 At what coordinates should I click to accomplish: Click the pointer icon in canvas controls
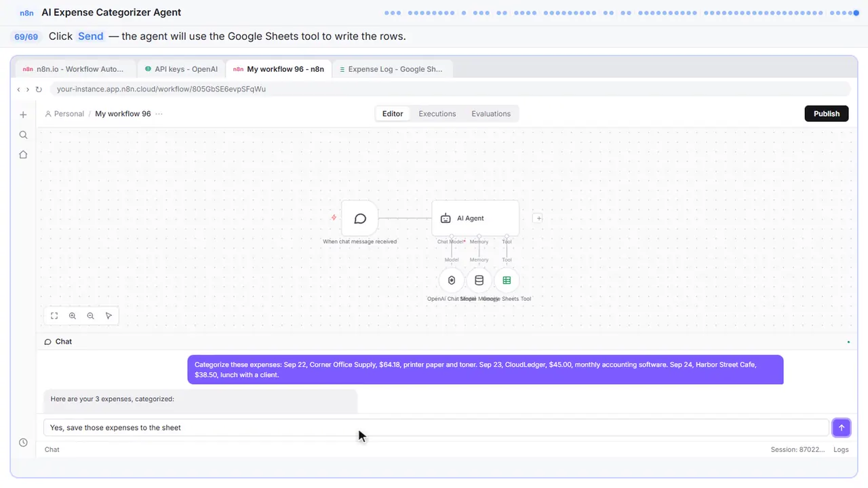(108, 316)
